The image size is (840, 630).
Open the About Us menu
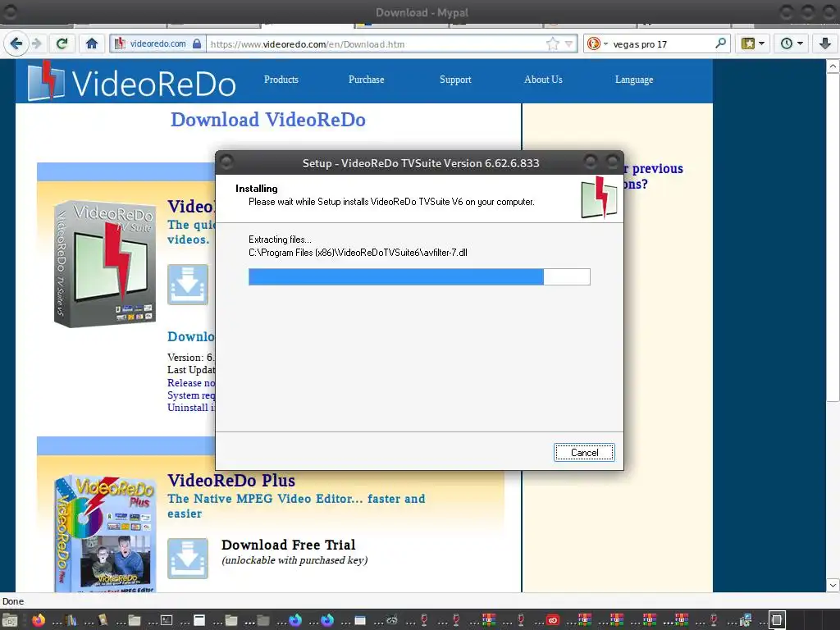pyautogui.click(x=543, y=80)
